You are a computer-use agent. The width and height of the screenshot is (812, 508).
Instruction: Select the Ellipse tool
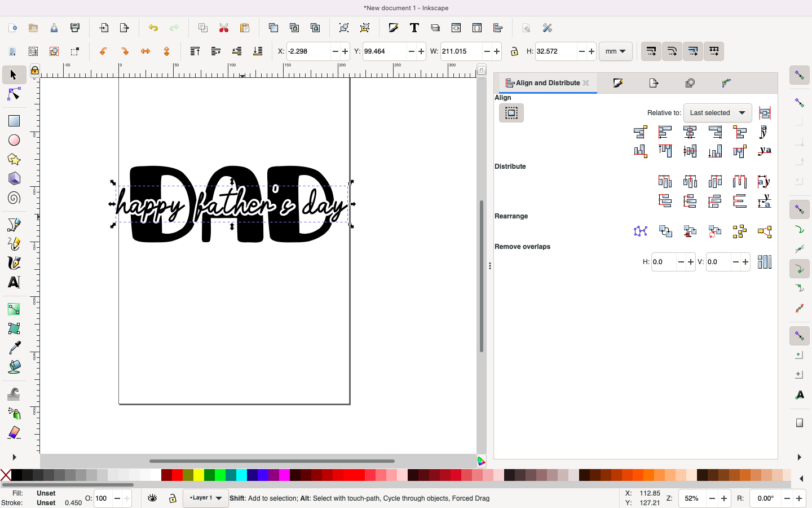pos(14,140)
